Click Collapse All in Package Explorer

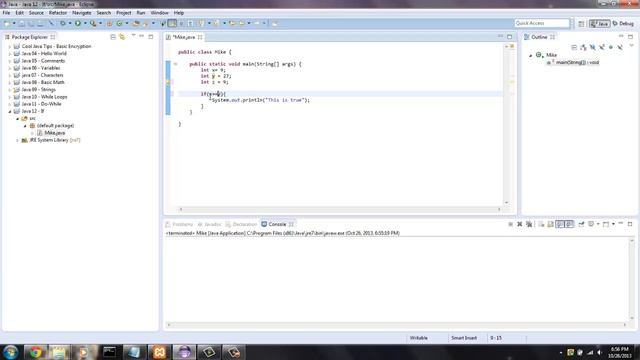(x=113, y=37)
